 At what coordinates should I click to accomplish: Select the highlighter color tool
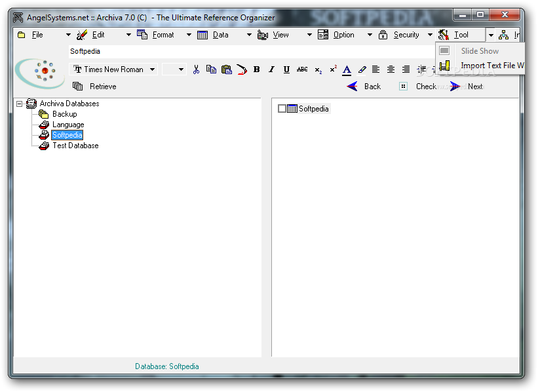[362, 69]
